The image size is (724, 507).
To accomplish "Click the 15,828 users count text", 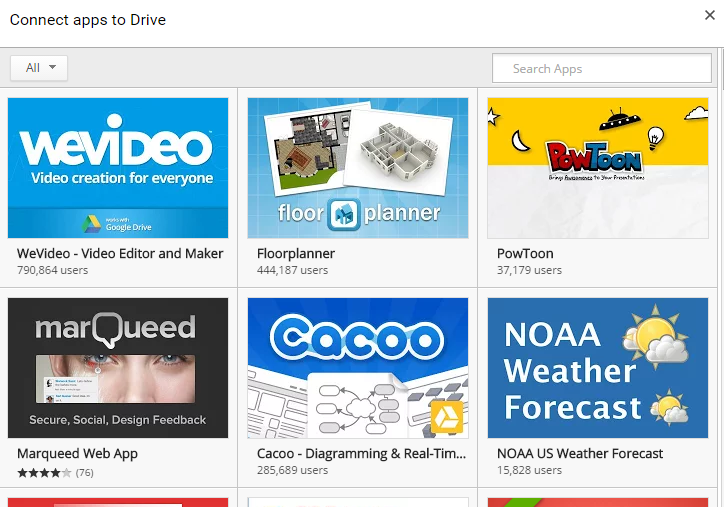I will (529, 471).
